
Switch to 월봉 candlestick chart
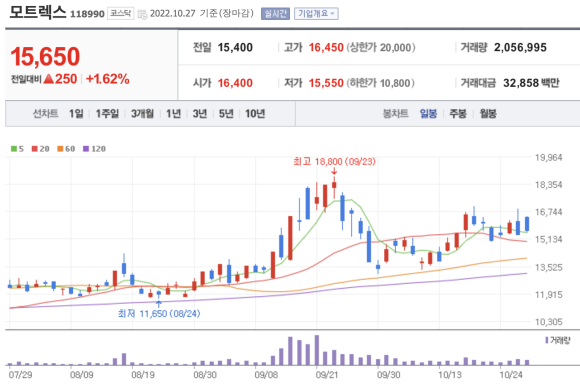coord(488,114)
